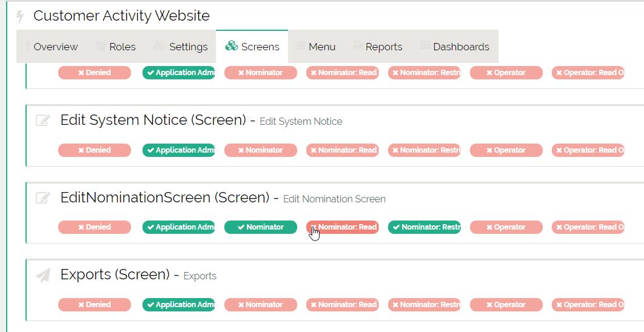Open the Exports (Screen) heading
Image resolution: width=644 pixels, height=332 pixels.
[x=115, y=274]
